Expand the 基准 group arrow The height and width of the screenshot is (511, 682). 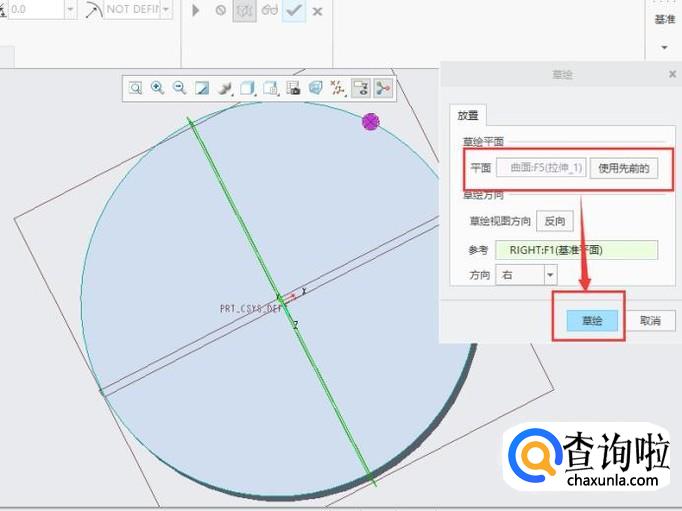(x=664, y=47)
